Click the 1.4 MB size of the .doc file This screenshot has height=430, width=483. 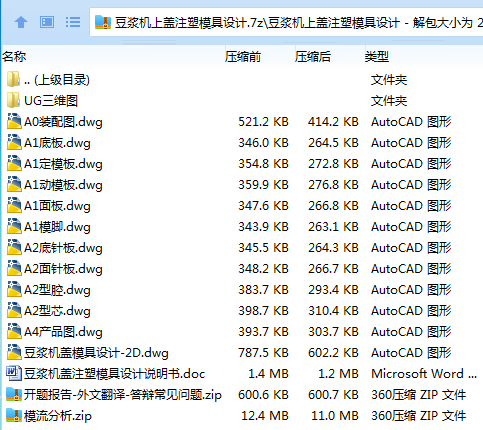coord(268,374)
